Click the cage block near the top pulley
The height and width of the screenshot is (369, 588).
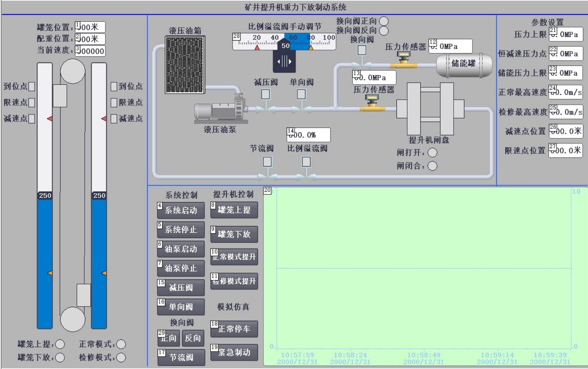(x=60, y=96)
